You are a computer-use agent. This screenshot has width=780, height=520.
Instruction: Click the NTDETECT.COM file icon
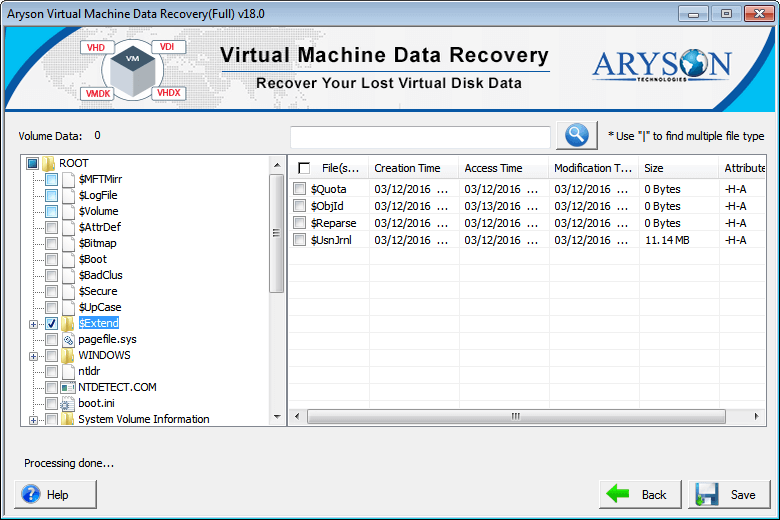(x=68, y=387)
